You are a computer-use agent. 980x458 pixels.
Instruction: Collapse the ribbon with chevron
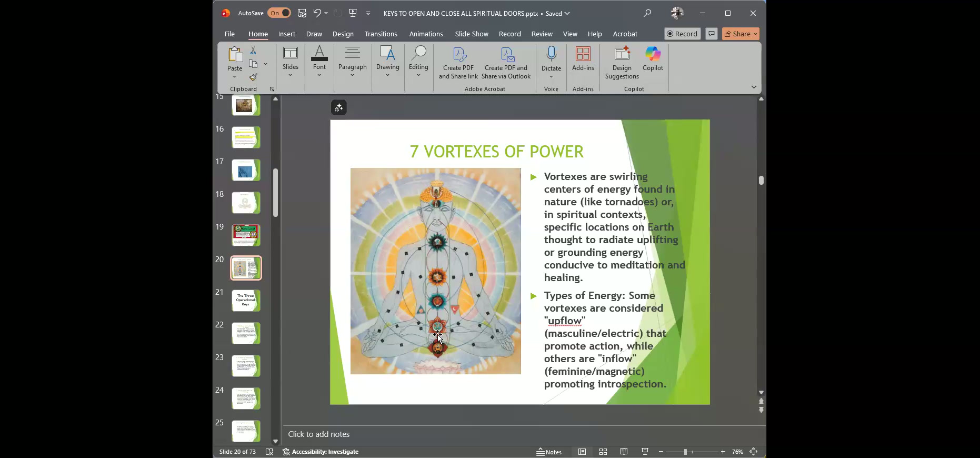tap(754, 87)
